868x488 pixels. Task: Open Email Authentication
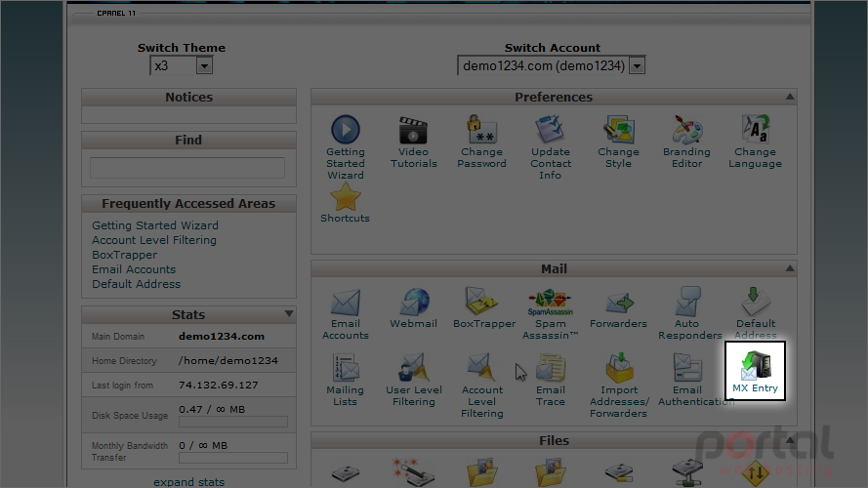tap(687, 368)
